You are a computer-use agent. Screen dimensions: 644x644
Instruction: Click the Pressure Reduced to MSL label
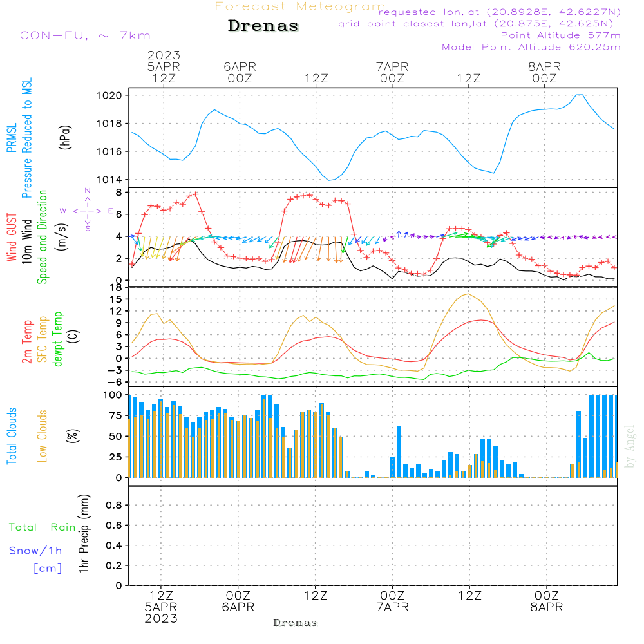tap(26, 138)
